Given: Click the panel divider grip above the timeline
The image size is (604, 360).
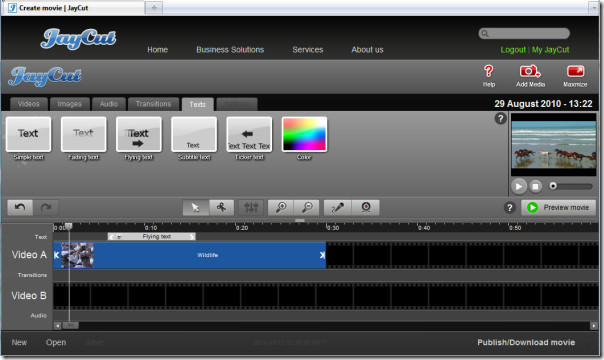Looking at the screenshot, I should pyautogui.click(x=300, y=221).
